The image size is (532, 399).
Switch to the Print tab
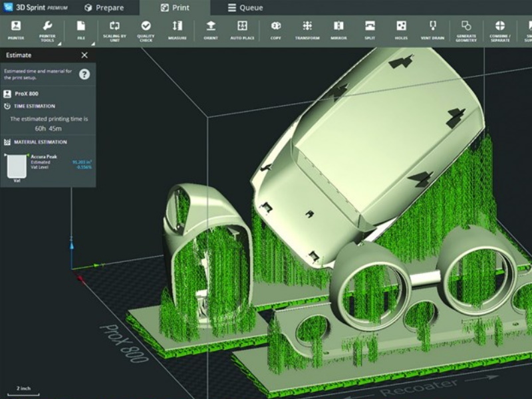tap(175, 7)
